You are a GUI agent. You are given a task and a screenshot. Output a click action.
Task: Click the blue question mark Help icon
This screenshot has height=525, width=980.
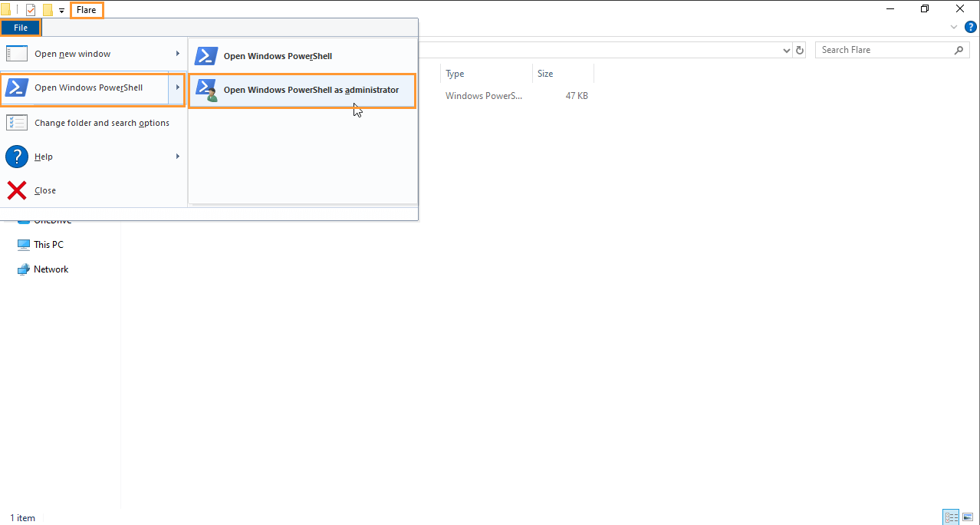(17, 157)
